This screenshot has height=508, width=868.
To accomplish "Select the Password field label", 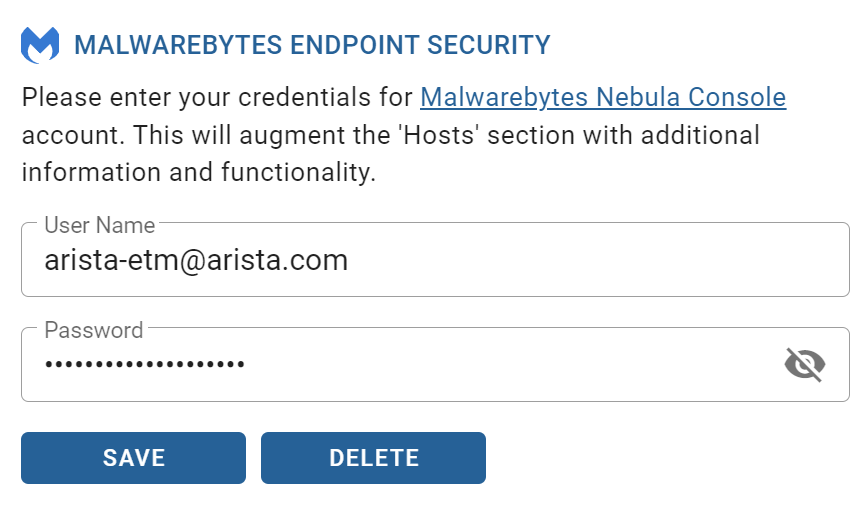I will click(x=94, y=330).
